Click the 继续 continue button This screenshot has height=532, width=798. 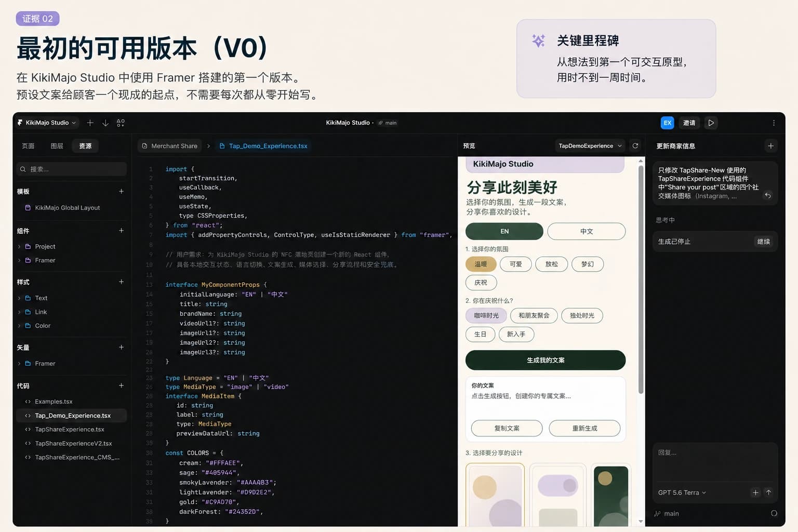(763, 242)
